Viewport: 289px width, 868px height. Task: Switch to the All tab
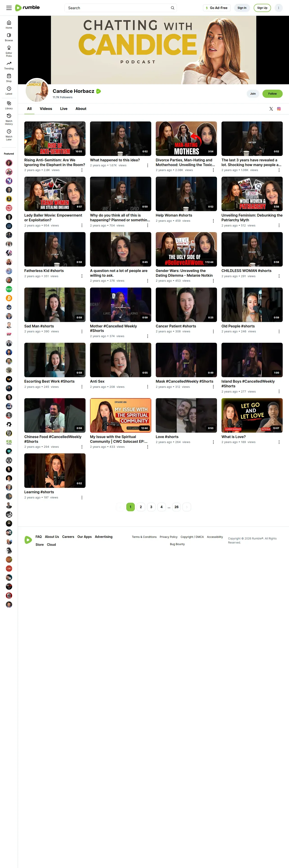[x=29, y=109]
